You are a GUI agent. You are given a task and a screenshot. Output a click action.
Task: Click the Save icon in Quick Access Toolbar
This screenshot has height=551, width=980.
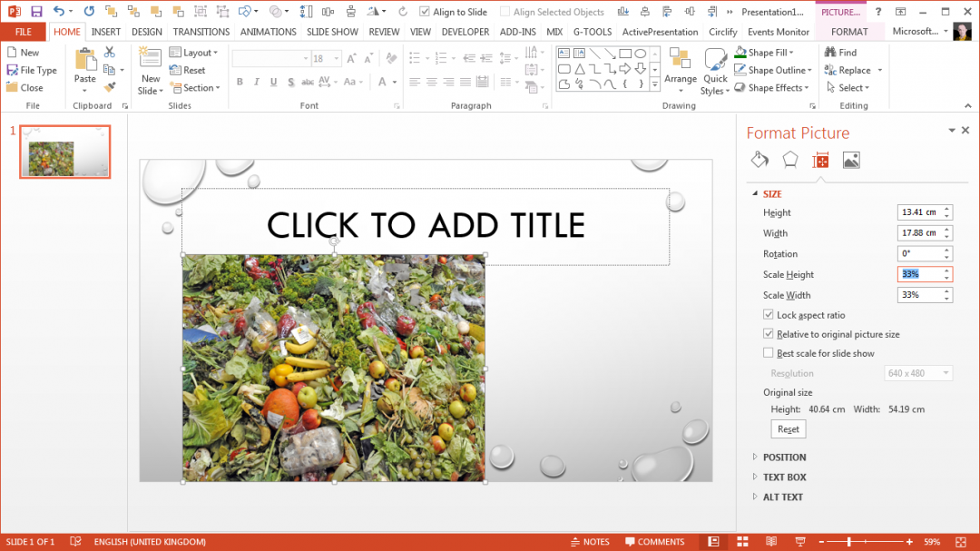(x=35, y=11)
